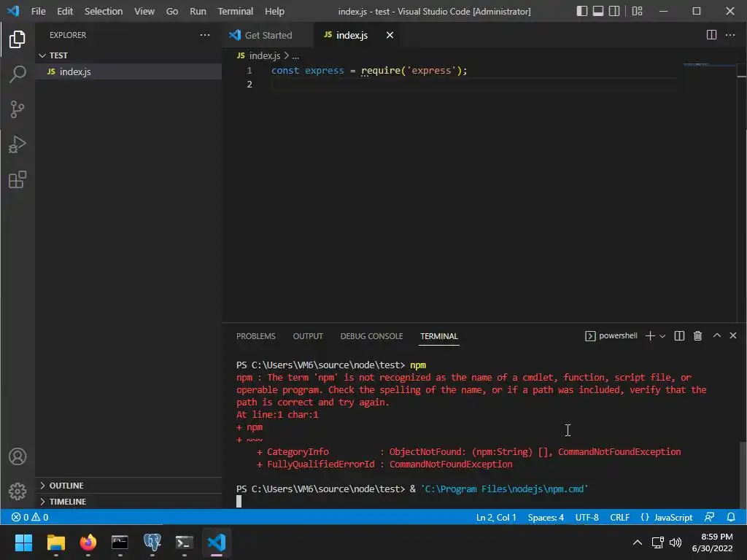Open File Explorer from the taskbar

(55, 542)
